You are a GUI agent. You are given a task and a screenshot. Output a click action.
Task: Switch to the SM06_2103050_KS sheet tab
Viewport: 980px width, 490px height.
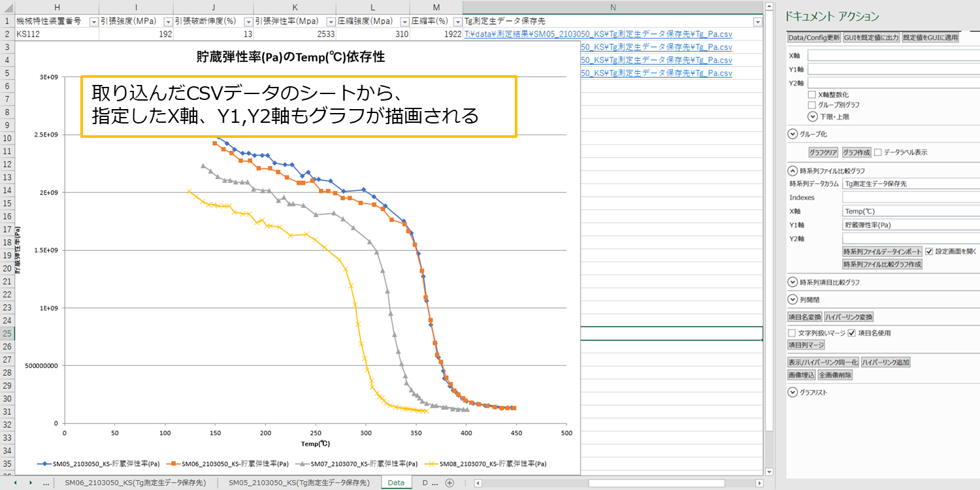(x=136, y=483)
